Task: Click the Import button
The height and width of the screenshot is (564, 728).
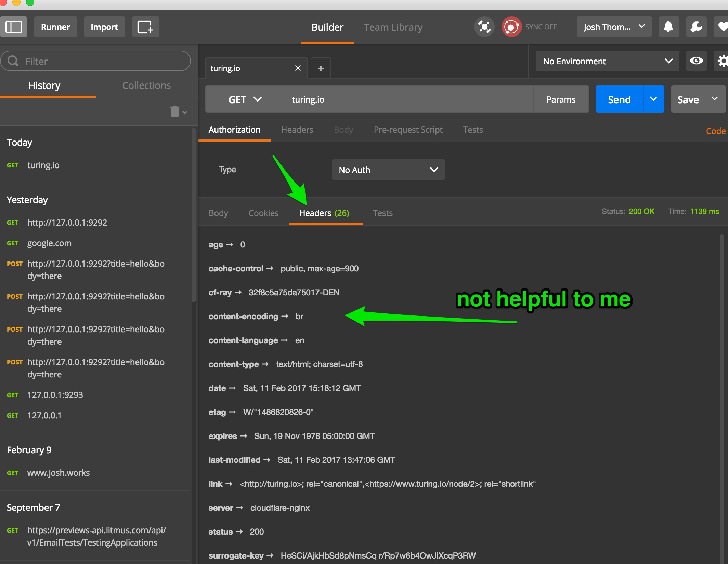Action: 104,27
